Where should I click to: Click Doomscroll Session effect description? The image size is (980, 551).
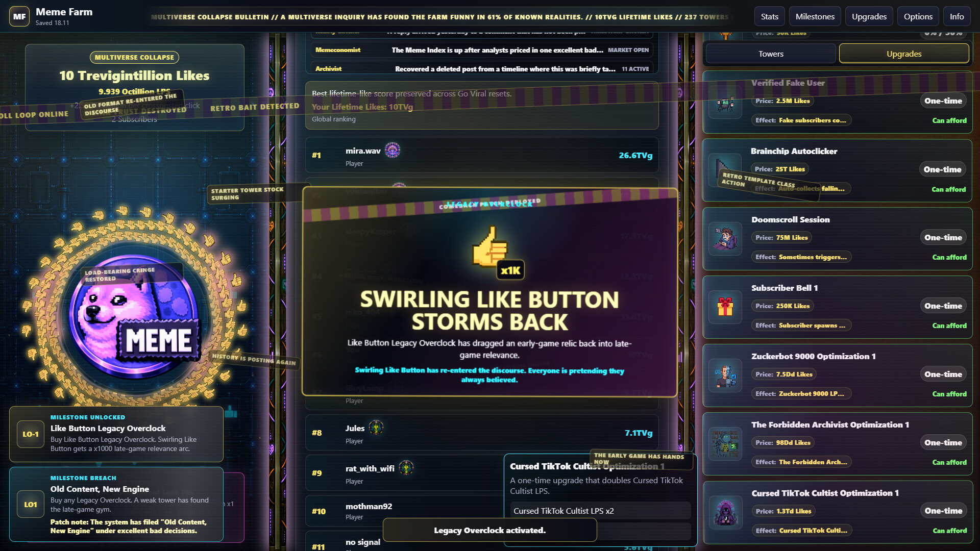pos(801,257)
